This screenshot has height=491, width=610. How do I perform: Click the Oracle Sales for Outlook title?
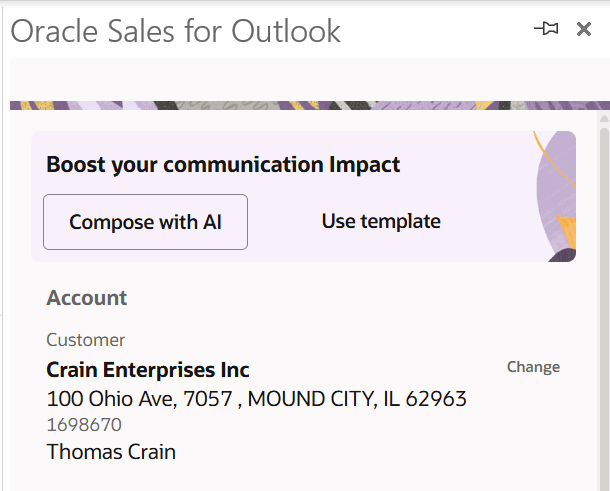click(176, 31)
